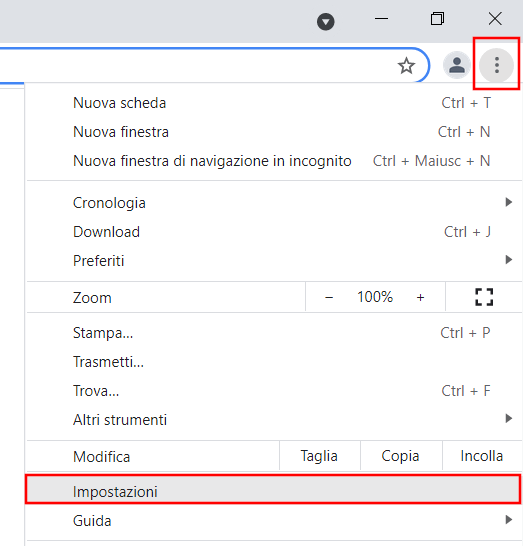Expand the Altri strumenti submenu arrow
This screenshot has width=523, height=546.
[509, 418]
